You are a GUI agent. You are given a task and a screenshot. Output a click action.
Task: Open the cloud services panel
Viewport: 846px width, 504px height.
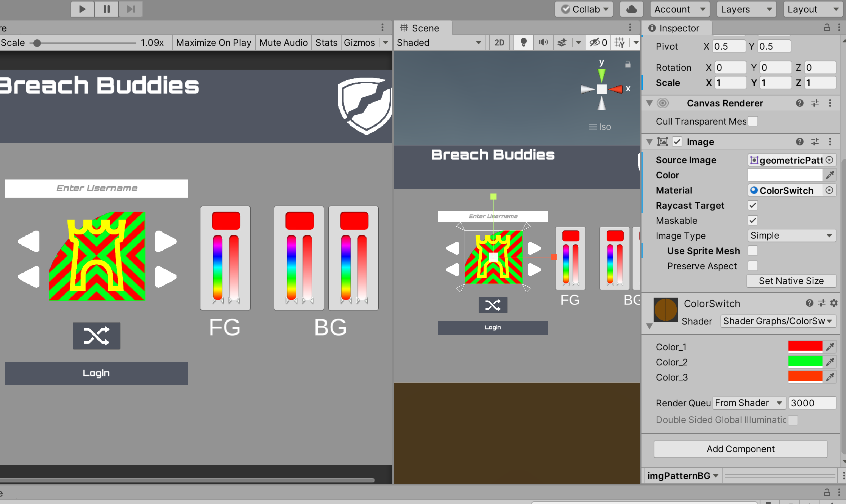tap(631, 9)
